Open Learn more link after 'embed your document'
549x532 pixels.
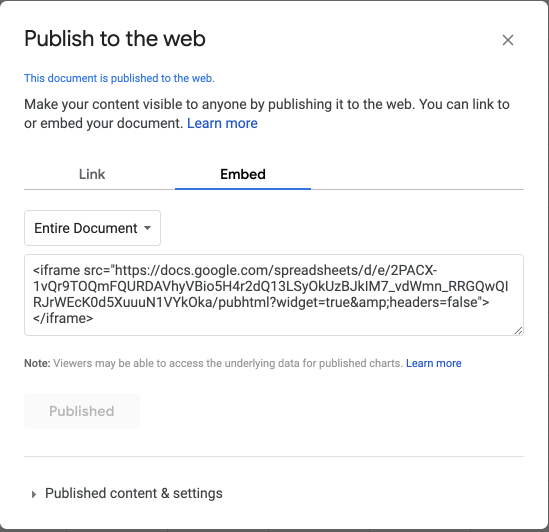(x=222, y=123)
